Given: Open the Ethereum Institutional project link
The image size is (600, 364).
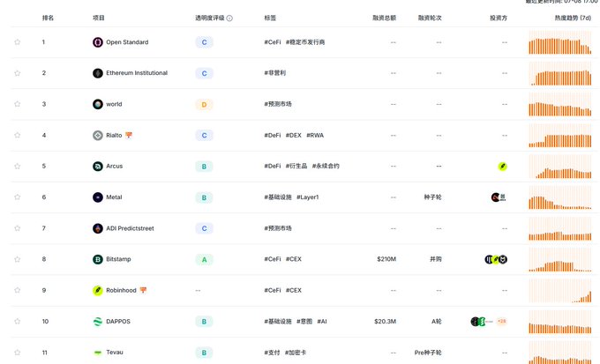Looking at the screenshot, I should [137, 72].
